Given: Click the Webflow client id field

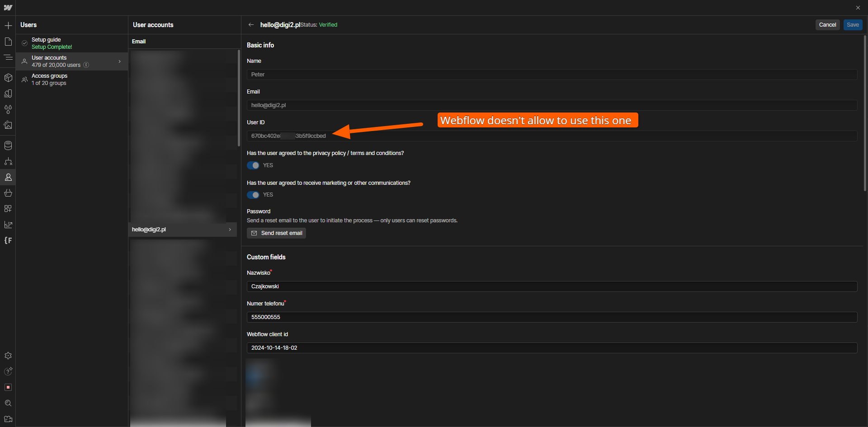Looking at the screenshot, I should pyautogui.click(x=552, y=348).
